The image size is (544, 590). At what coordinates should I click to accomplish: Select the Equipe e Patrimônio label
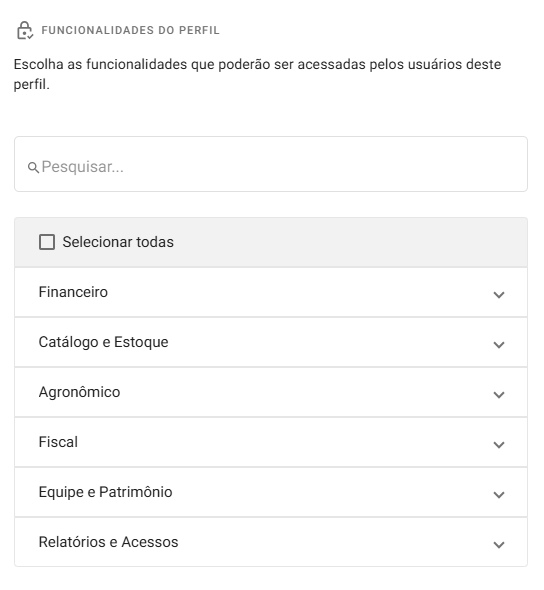[x=105, y=492]
